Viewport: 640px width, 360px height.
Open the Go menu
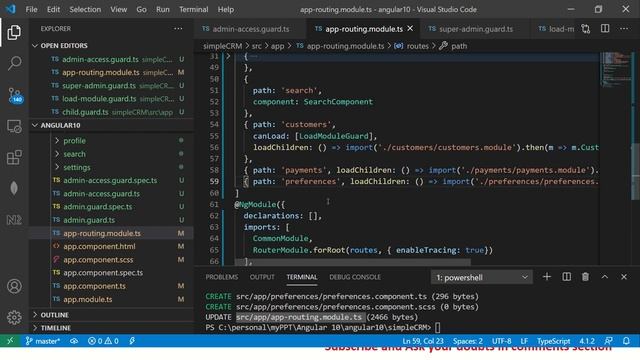[141, 9]
